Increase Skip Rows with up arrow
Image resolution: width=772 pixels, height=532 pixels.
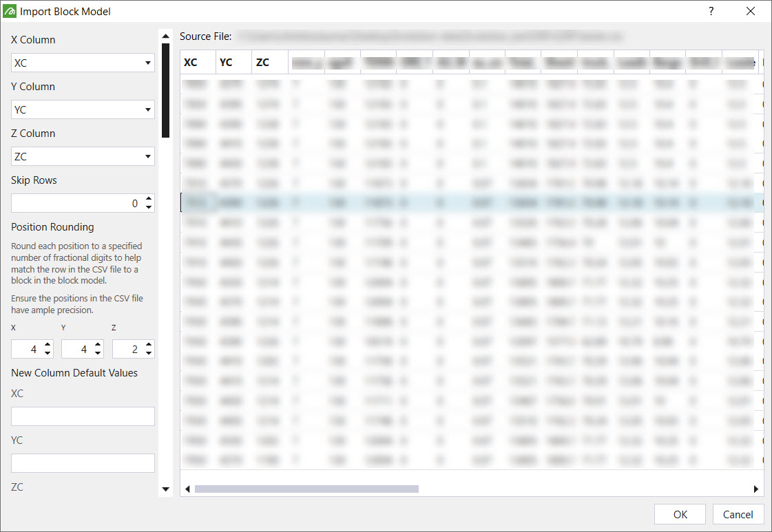(x=149, y=199)
